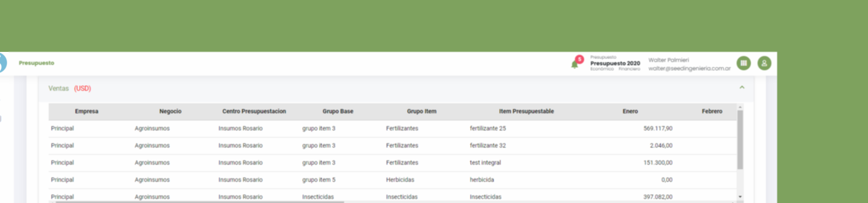Click the Walter Palmieri user name

coord(669,60)
